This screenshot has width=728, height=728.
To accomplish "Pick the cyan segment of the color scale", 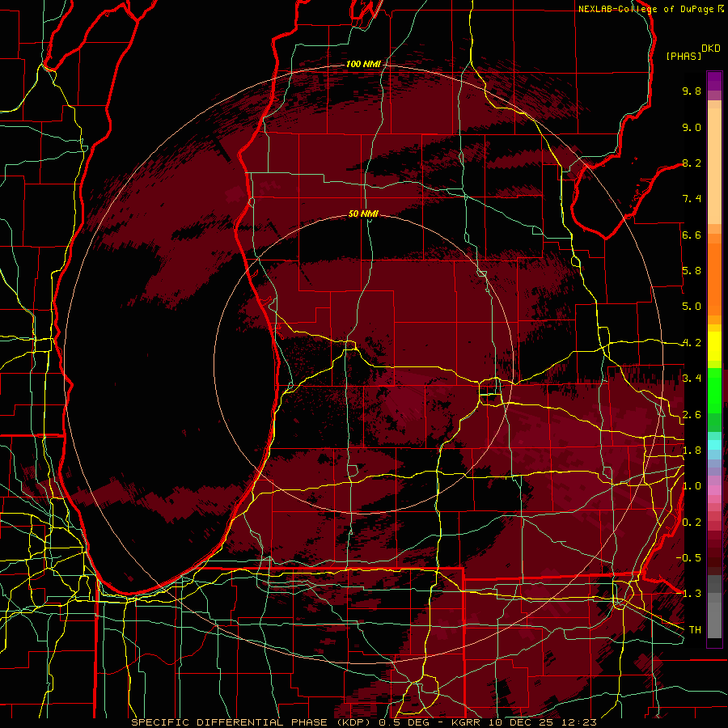I will (714, 445).
